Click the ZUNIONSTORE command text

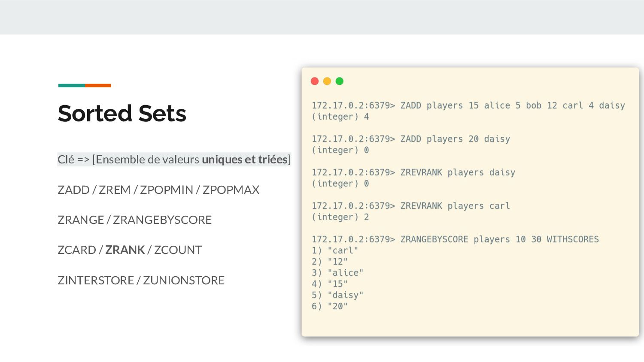tap(184, 280)
